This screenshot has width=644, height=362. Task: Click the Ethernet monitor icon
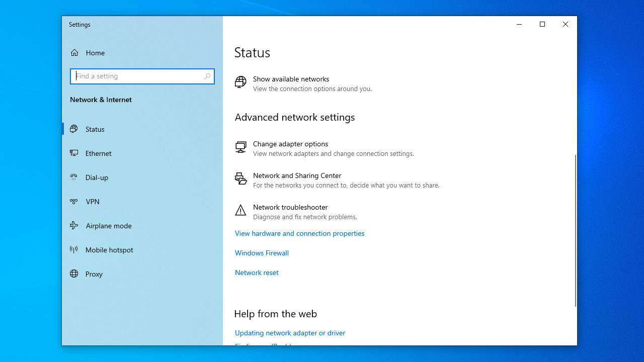[74, 153]
